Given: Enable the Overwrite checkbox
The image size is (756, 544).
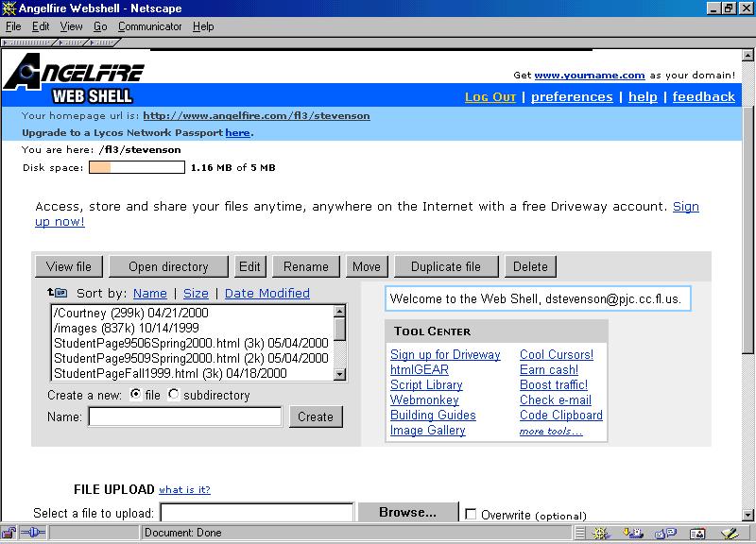Looking at the screenshot, I should (471, 515).
